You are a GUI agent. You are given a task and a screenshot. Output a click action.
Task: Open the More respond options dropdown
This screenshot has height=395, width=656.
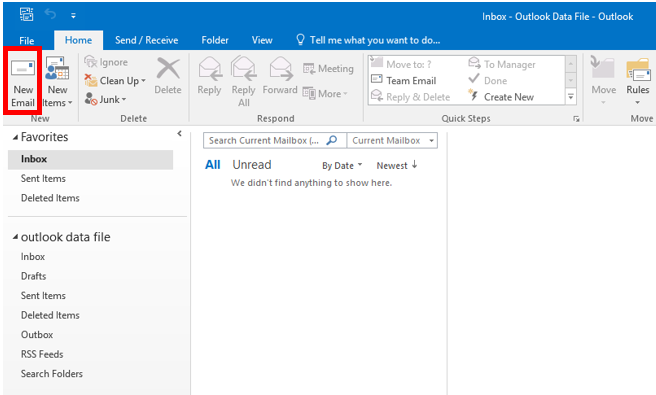point(325,93)
